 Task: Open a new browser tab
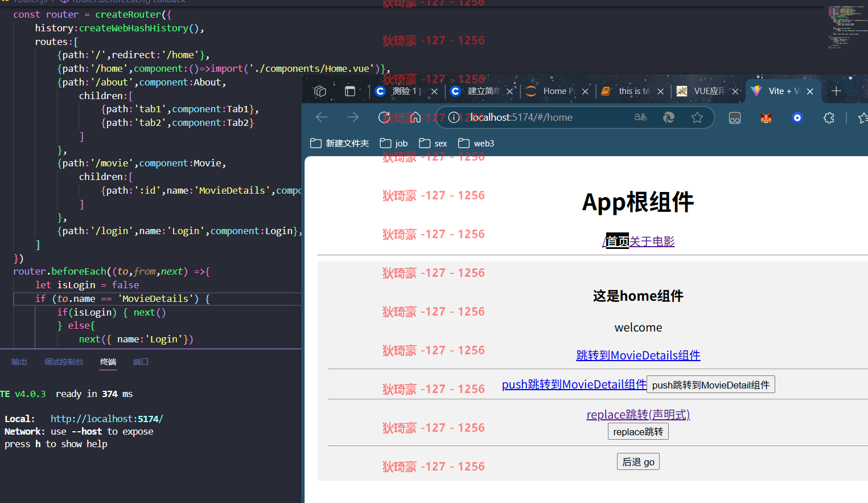[x=836, y=91]
